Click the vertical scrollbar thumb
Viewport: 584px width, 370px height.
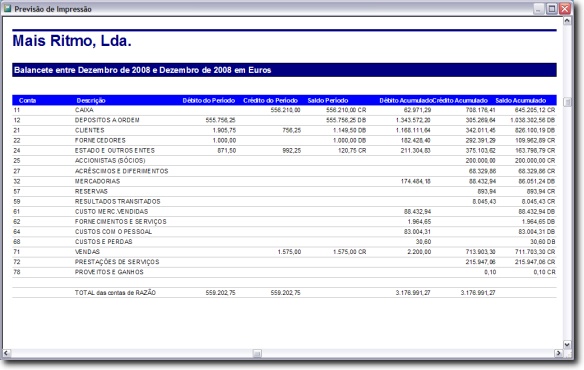pyautogui.click(x=567, y=102)
